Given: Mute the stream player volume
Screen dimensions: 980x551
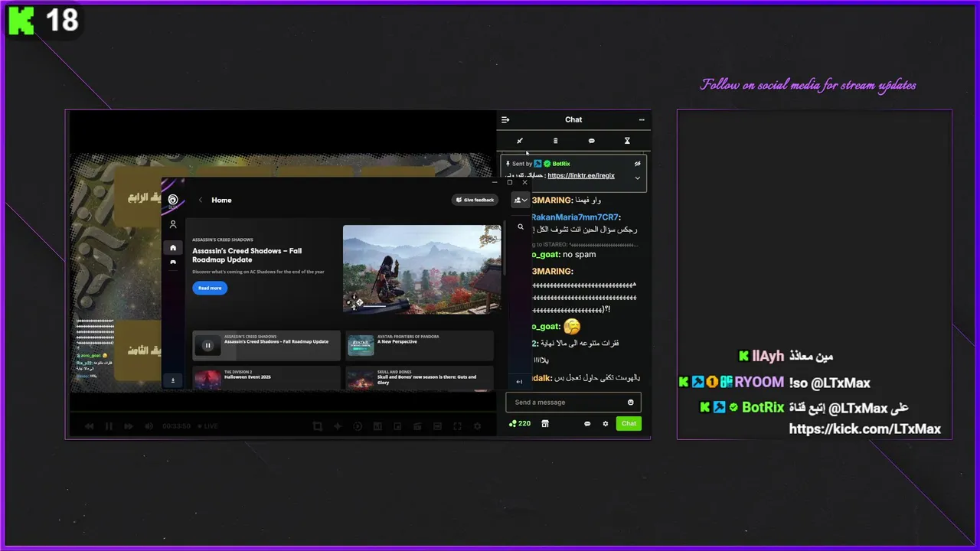Looking at the screenshot, I should (149, 426).
